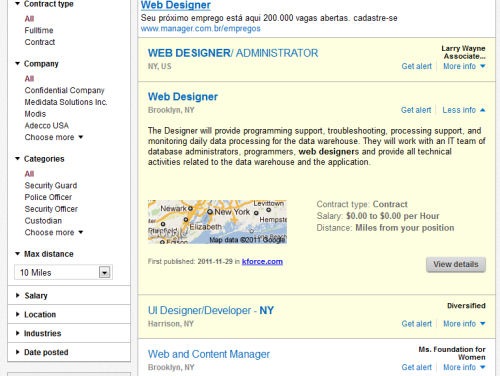Image resolution: width=500 pixels, height=376 pixels.
Task: Get alert for UI Designer/Developer job
Action: [x=416, y=324]
